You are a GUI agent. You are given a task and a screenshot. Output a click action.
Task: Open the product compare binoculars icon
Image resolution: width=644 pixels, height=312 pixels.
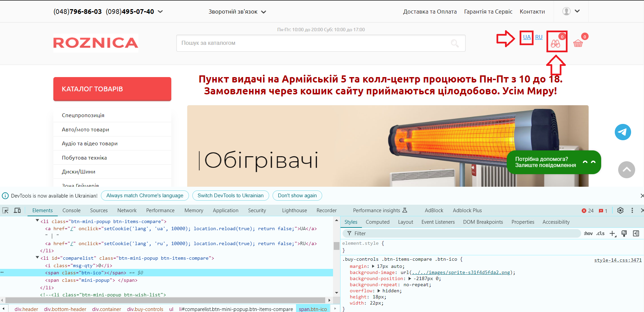coord(556,43)
